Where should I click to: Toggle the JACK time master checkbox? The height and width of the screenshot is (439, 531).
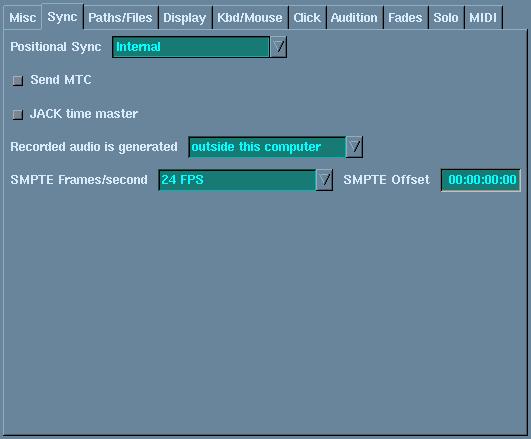coord(18,114)
